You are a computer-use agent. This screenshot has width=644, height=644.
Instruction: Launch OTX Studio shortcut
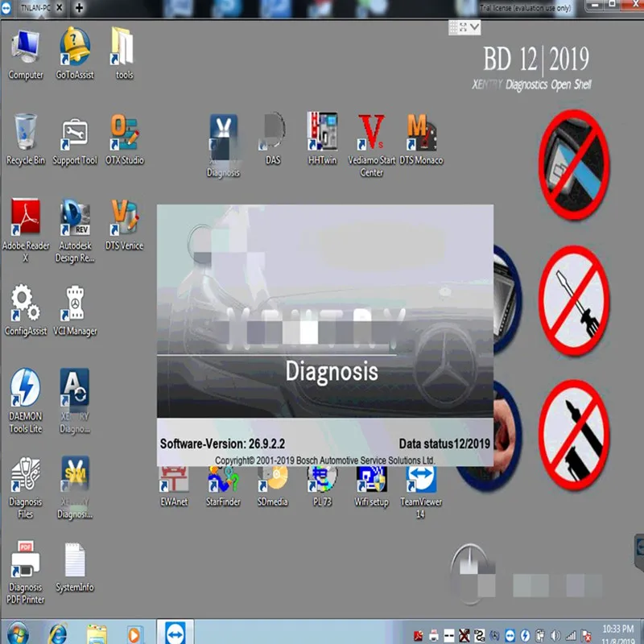click(125, 139)
